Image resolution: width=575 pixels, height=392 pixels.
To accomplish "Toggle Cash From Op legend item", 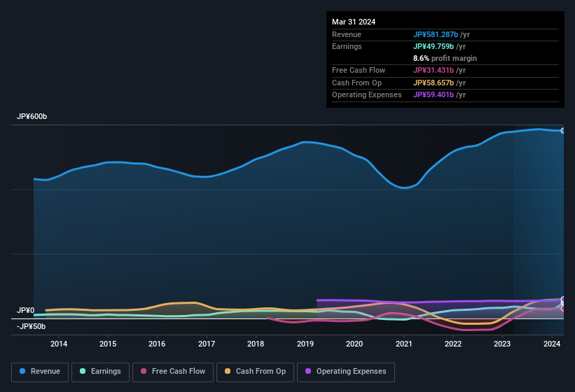I will pos(255,372).
